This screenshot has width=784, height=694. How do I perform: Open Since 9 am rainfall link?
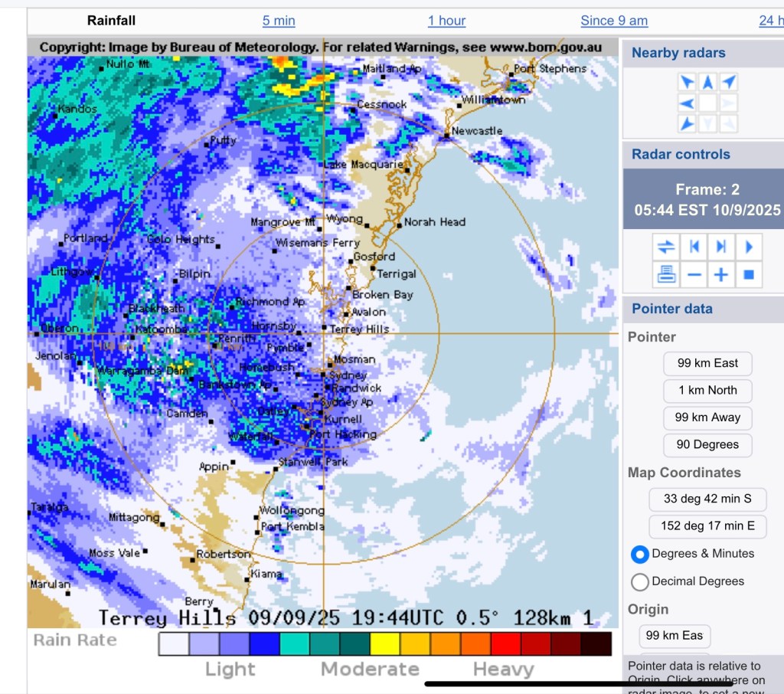coord(614,21)
